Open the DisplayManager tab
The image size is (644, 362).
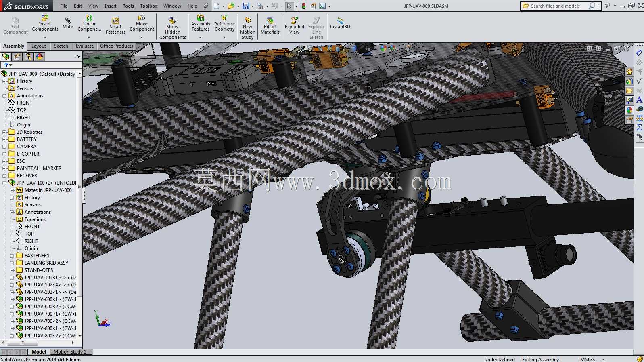point(40,57)
